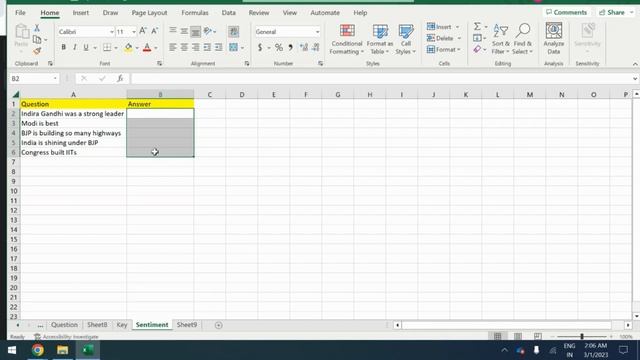The height and width of the screenshot is (360, 640).
Task: Click Decrease Decimal icon
Action: 316,48
